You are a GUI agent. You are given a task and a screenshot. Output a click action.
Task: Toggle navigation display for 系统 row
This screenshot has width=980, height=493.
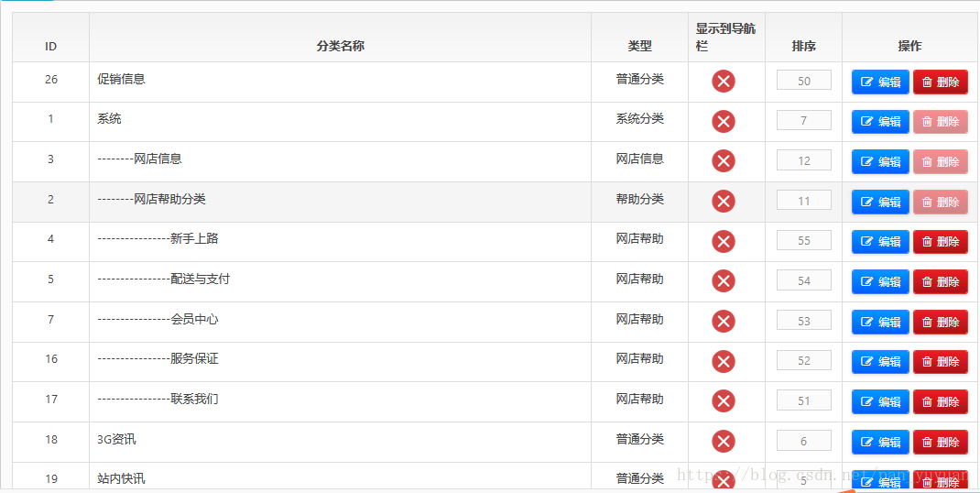(x=724, y=121)
